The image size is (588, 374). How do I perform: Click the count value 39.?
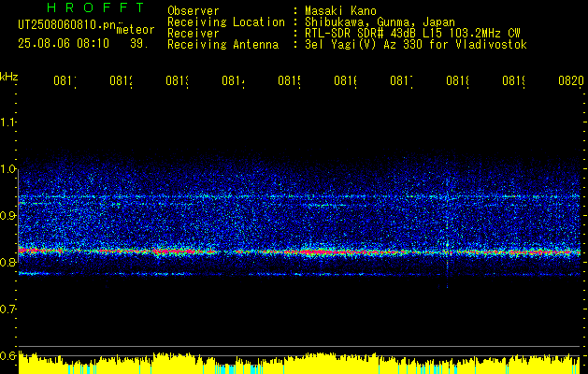(x=139, y=44)
